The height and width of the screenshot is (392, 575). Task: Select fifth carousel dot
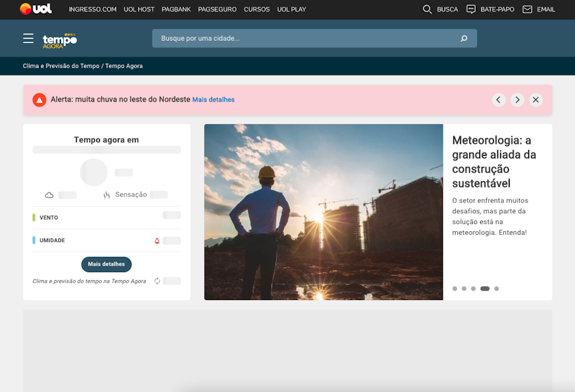click(497, 289)
